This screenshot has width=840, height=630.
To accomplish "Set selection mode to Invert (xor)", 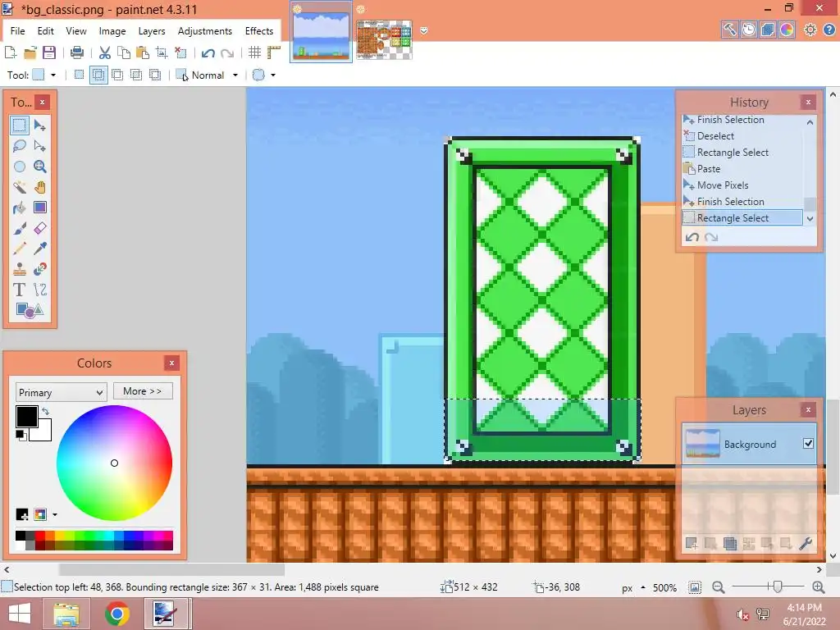I will (x=155, y=75).
